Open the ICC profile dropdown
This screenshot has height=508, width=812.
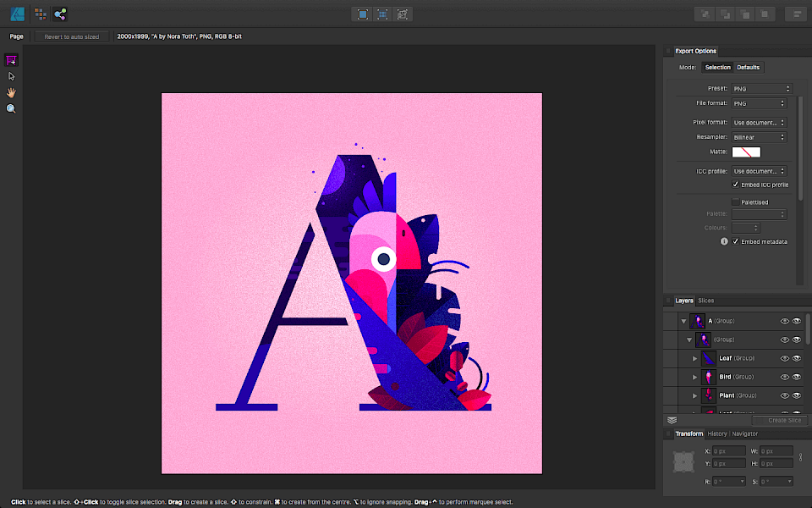point(760,171)
